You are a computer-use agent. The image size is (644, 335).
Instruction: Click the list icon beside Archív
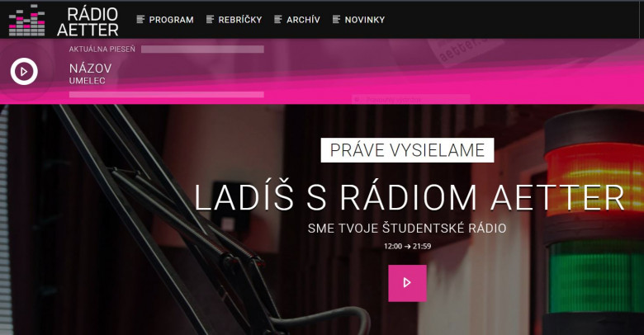pos(278,19)
